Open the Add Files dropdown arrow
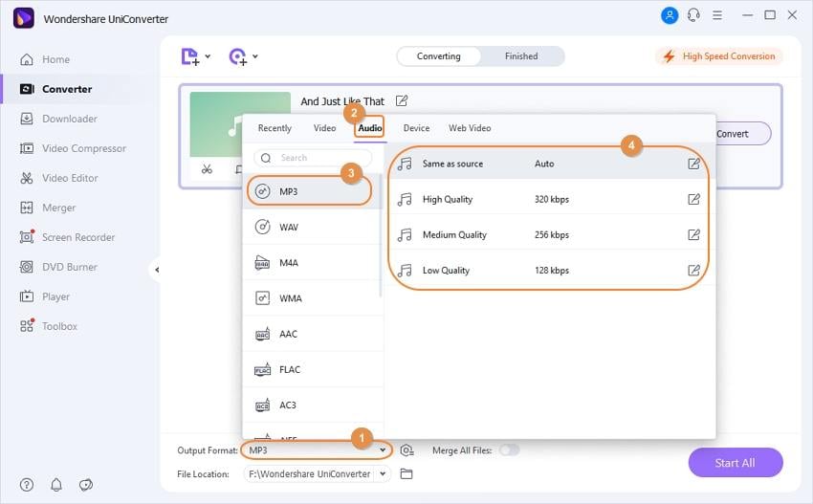Viewport: 813px width, 504px height. tap(208, 56)
